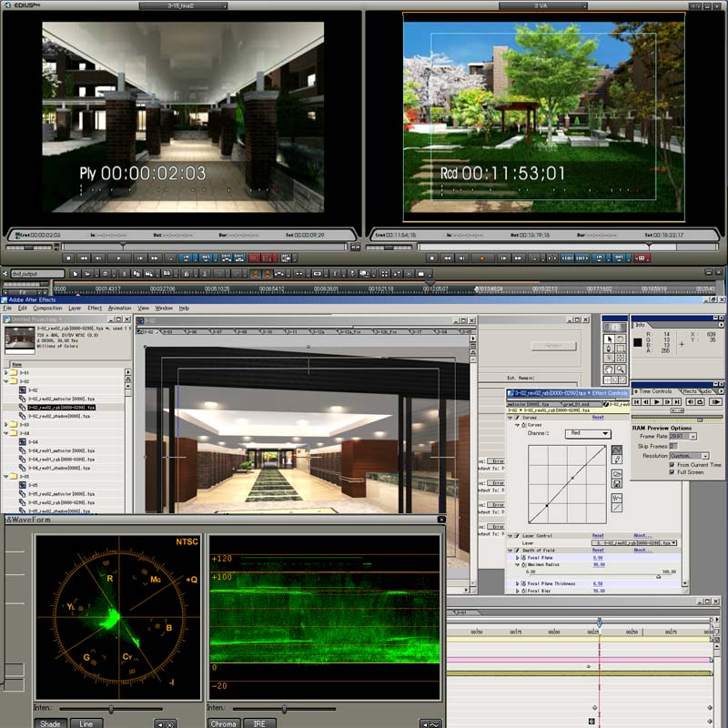Reset the curve to a straight line icon

pyautogui.click(x=617, y=508)
